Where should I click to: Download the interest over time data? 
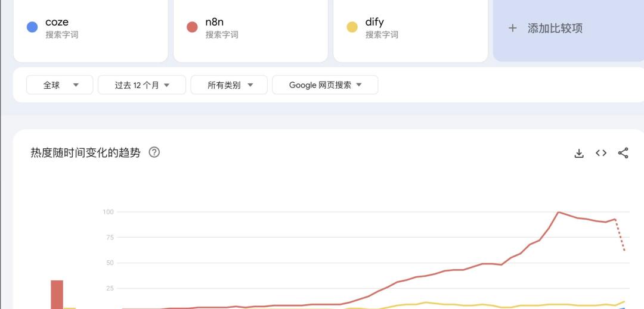point(578,153)
